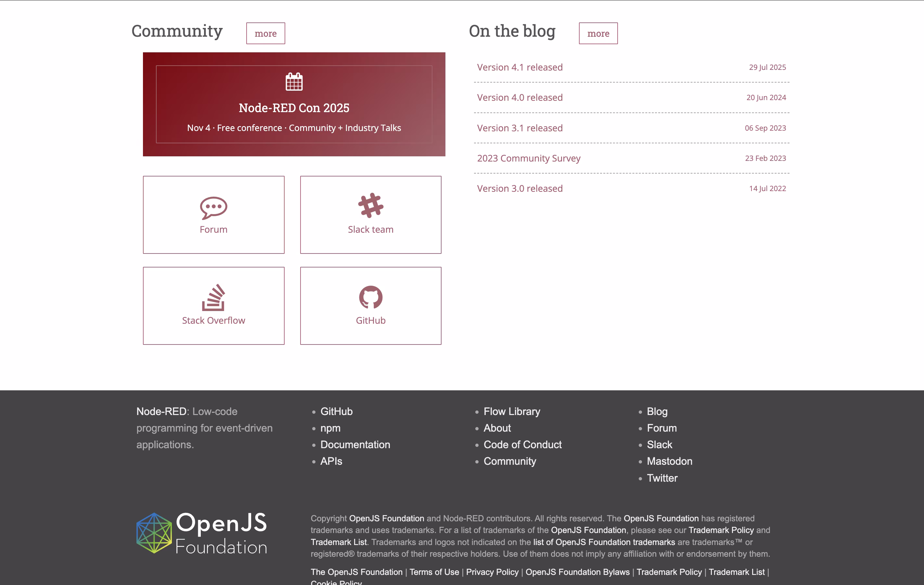Open Version 4.1 released blog post
924x585 pixels.
click(x=520, y=67)
